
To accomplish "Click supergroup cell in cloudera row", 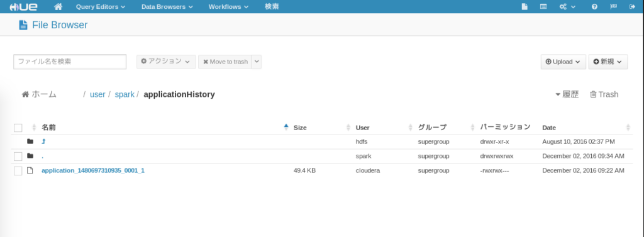I will (434, 170).
